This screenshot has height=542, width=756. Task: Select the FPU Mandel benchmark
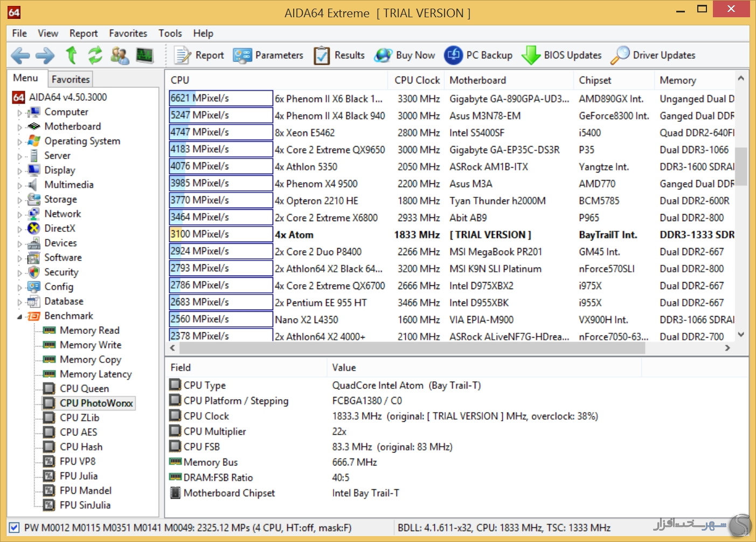86,490
